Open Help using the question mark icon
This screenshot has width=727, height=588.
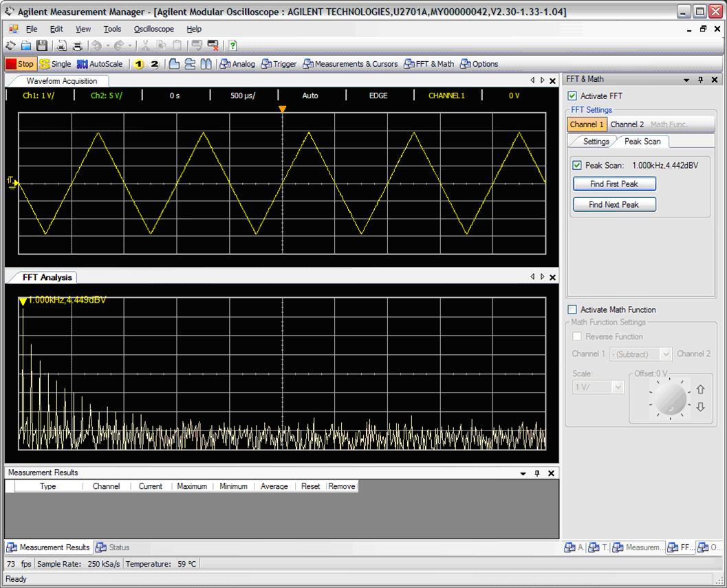point(232,45)
